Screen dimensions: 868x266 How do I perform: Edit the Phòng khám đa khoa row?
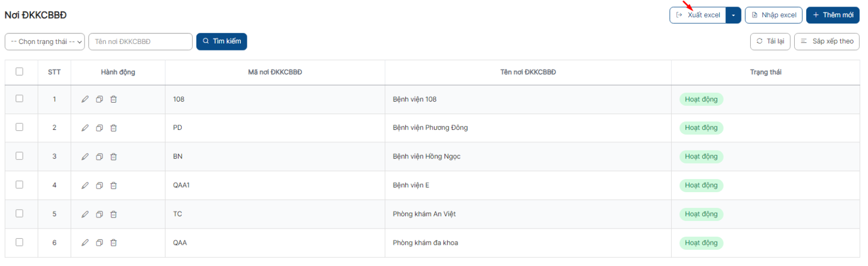[x=85, y=243]
